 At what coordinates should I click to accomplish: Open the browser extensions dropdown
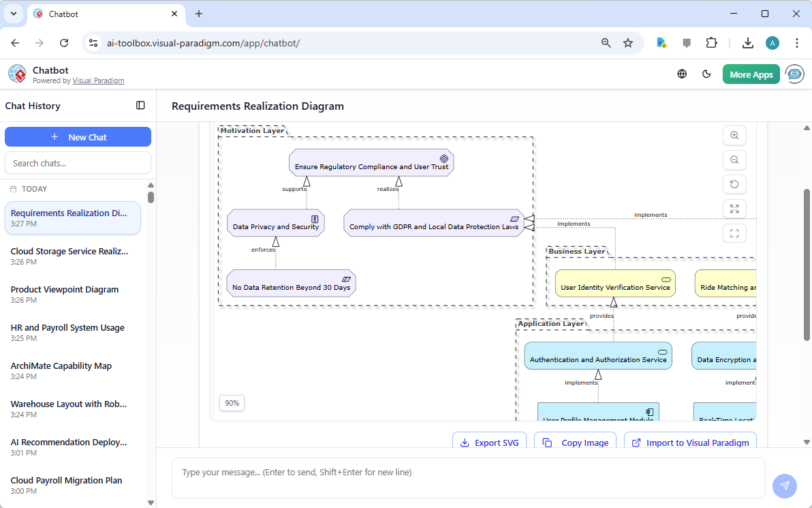click(711, 42)
